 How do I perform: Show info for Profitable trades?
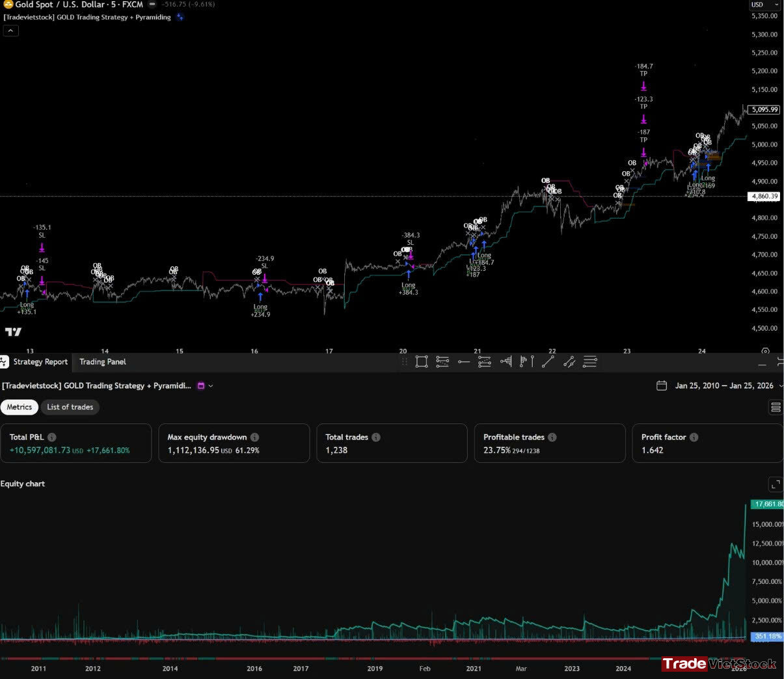(x=552, y=437)
